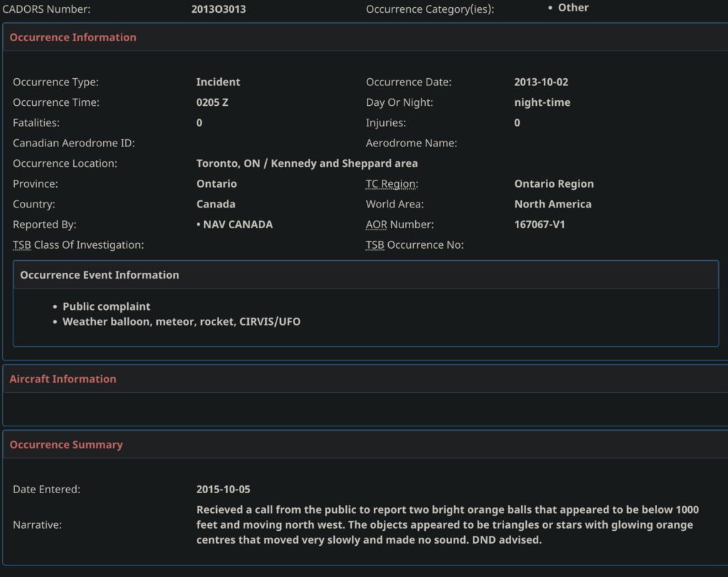
Task: Click TSB abbreviation in TSB Occurrence No label
Action: pyautogui.click(x=375, y=245)
